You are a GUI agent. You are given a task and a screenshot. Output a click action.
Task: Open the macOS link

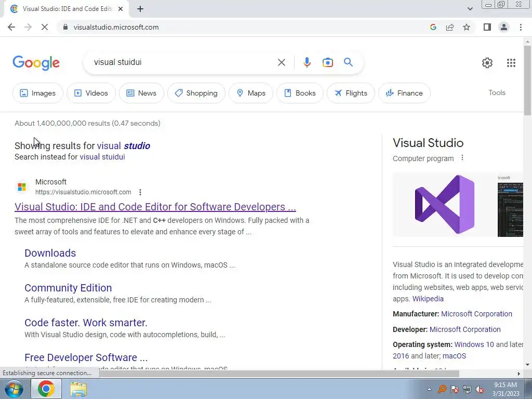454,356
